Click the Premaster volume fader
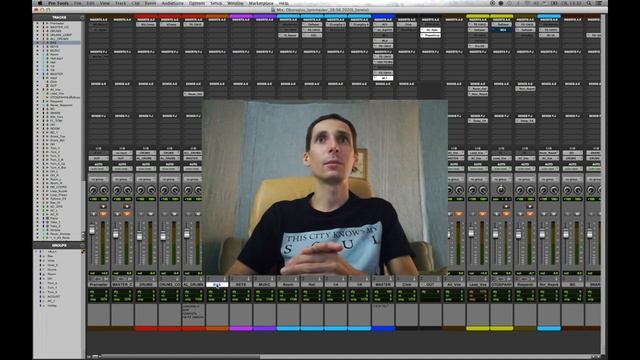Screen dimensions: 640x360 (x=92, y=230)
